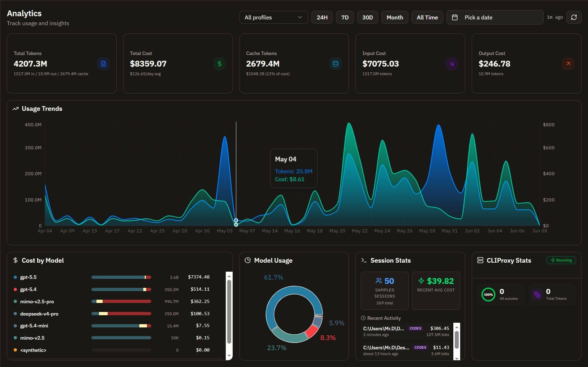Click the green dollar Total Cost icon

point(220,64)
